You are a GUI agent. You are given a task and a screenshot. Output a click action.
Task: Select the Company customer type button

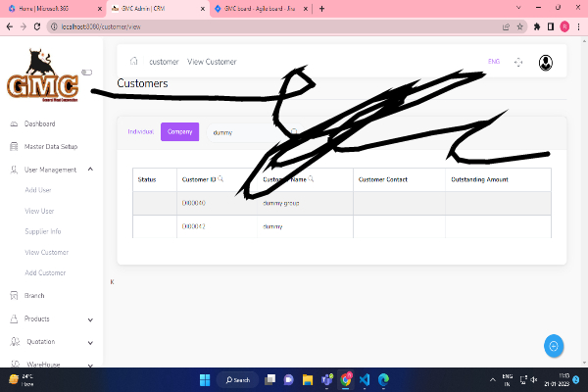[179, 131]
